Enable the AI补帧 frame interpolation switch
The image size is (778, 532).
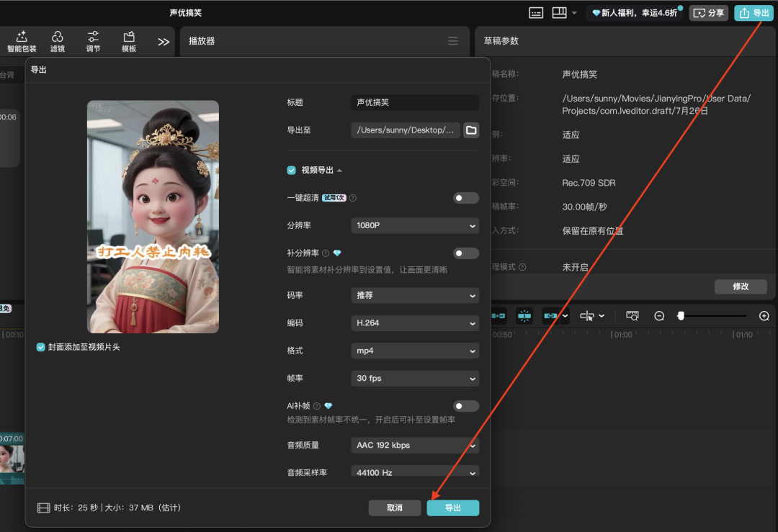465,406
